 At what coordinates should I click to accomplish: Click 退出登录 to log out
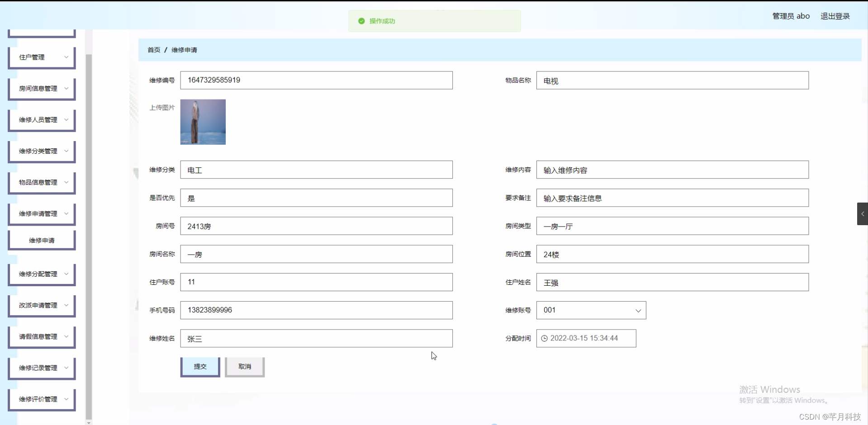coord(835,16)
